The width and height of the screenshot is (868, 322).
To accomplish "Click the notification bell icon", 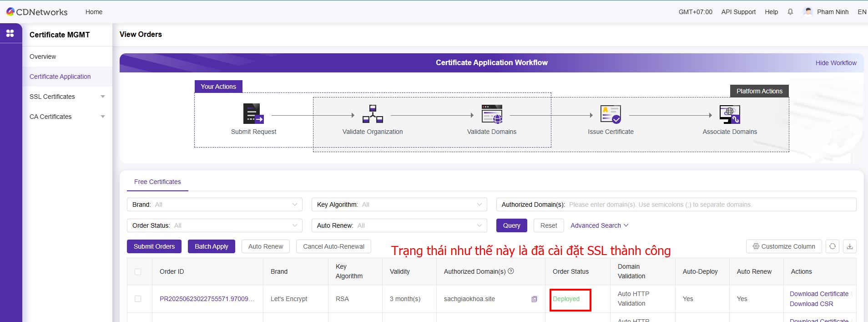I will pyautogui.click(x=790, y=12).
